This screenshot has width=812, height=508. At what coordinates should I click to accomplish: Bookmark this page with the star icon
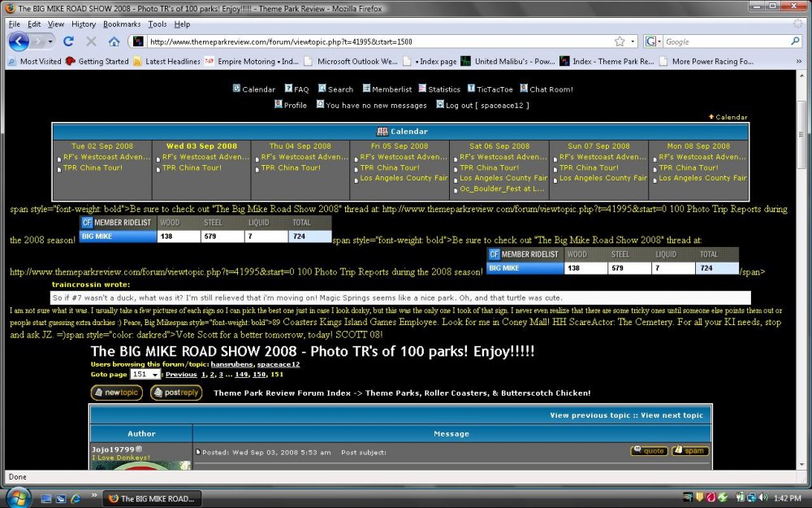(620, 41)
